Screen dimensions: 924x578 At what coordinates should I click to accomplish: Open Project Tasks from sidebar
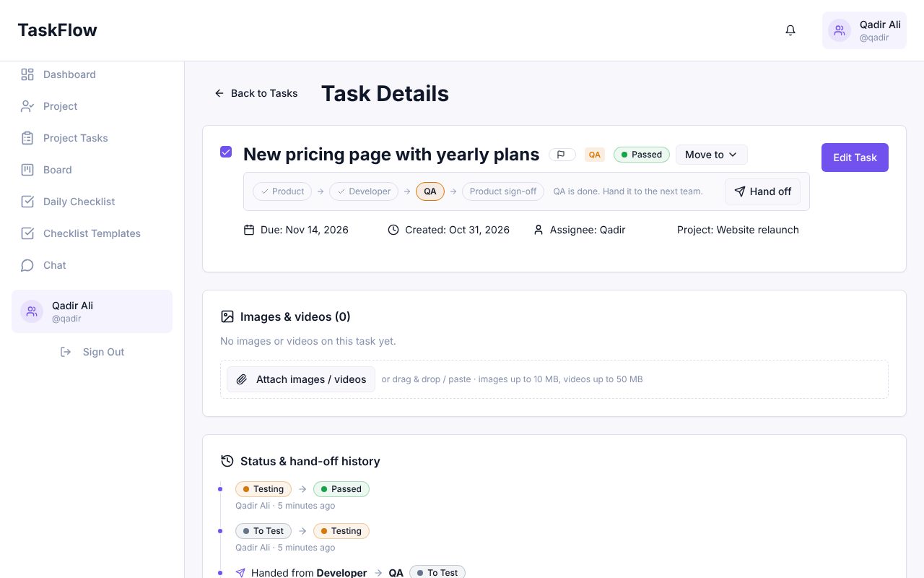92,138
